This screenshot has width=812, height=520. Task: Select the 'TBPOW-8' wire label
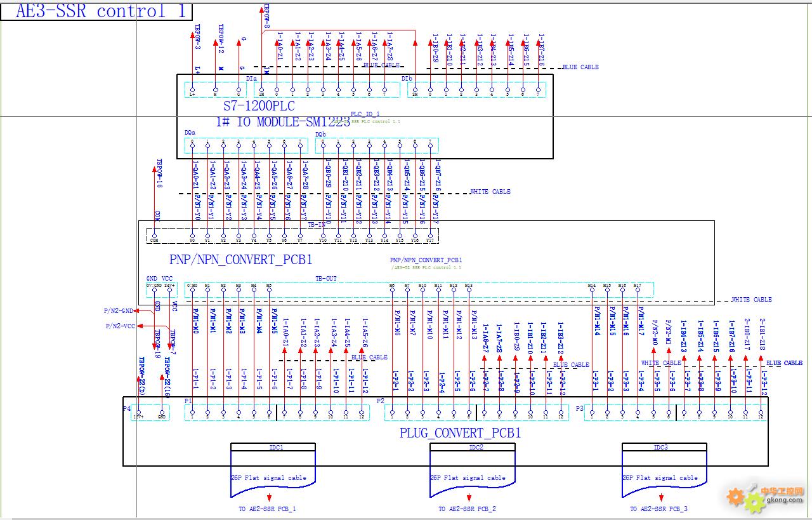pyautogui.click(x=266, y=17)
